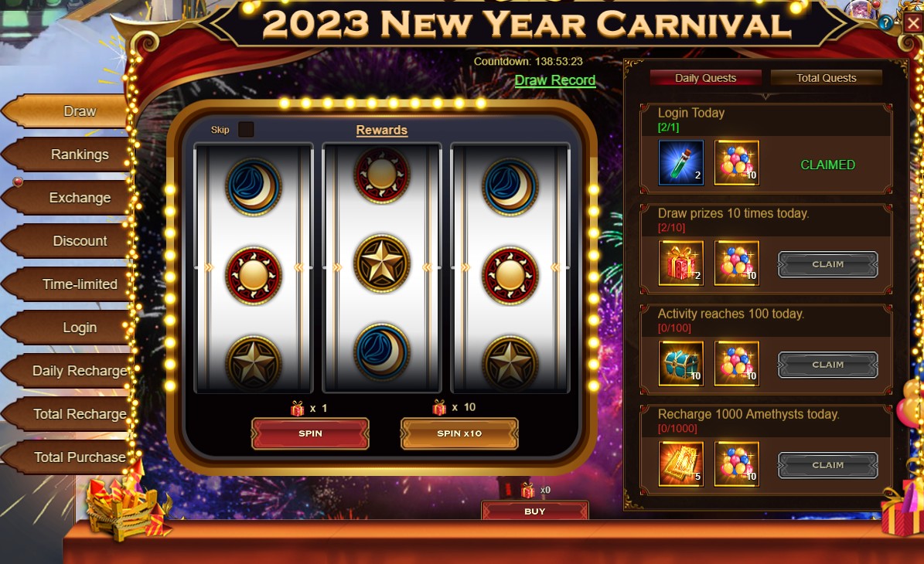This screenshot has width=924, height=564.
Task: Click the BUY button
Action: 534,511
